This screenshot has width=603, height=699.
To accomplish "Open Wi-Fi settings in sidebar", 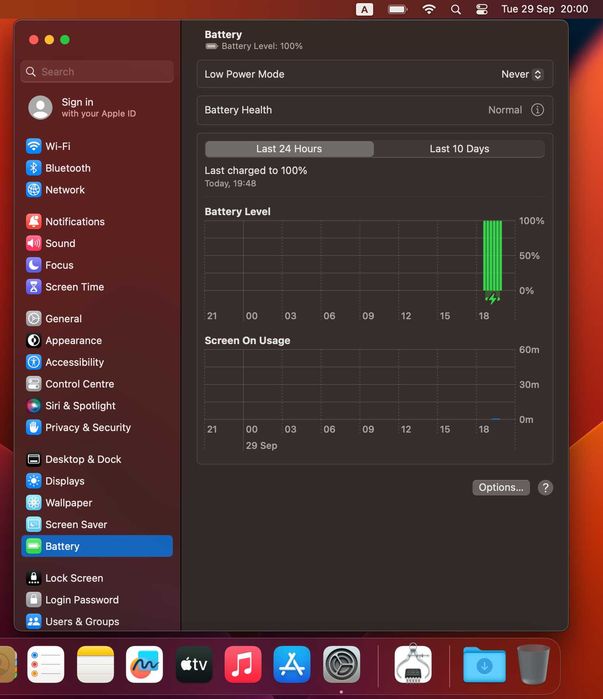I will pyautogui.click(x=97, y=146).
